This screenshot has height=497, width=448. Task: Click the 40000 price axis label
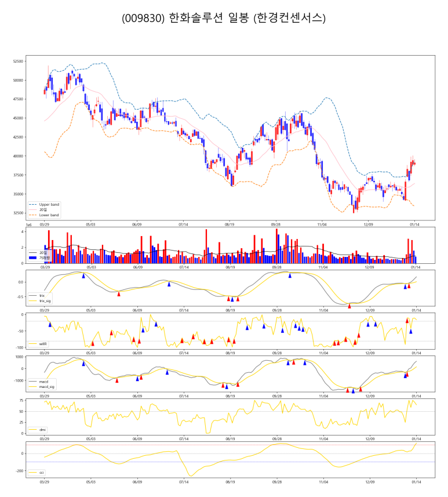(18, 156)
